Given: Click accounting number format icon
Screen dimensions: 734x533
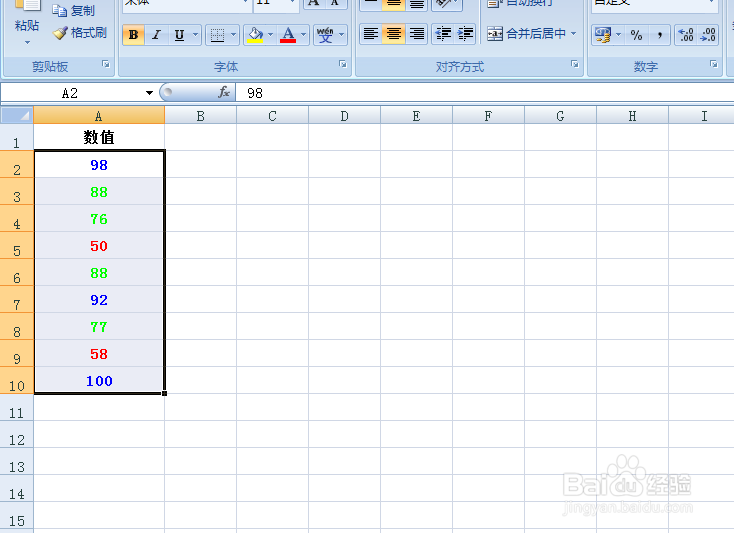Looking at the screenshot, I should (x=603, y=35).
